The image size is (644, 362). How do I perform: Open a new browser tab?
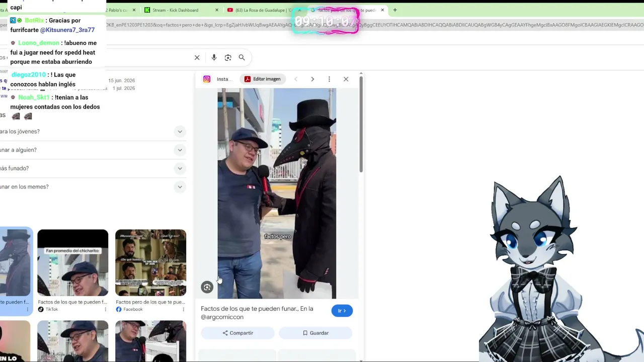[395, 10]
